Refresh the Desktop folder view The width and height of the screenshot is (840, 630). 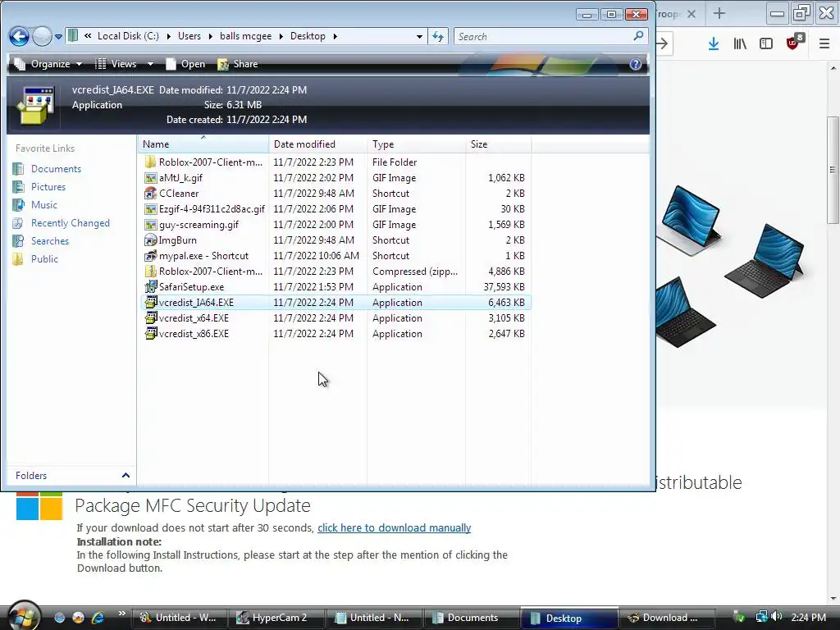[x=438, y=36]
